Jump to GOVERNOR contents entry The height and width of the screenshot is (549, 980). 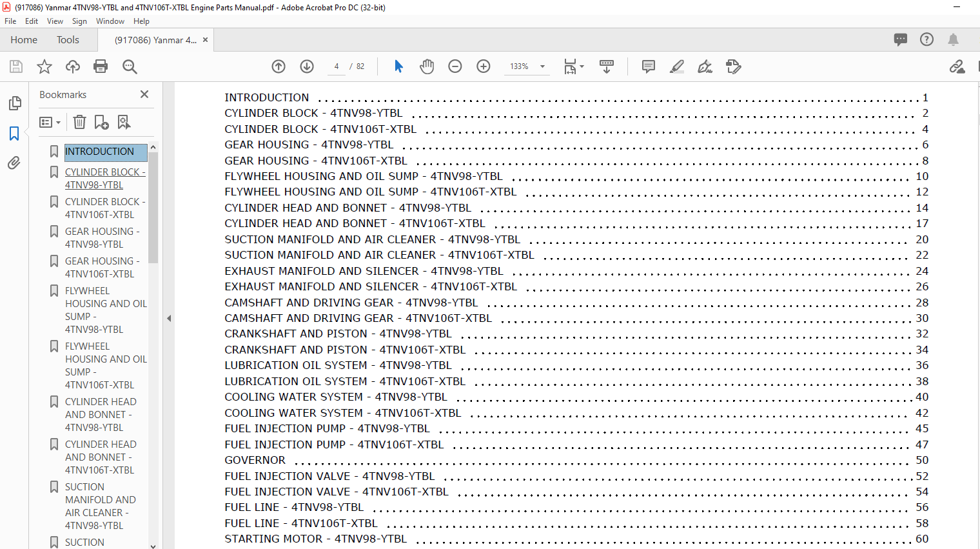[255, 461]
